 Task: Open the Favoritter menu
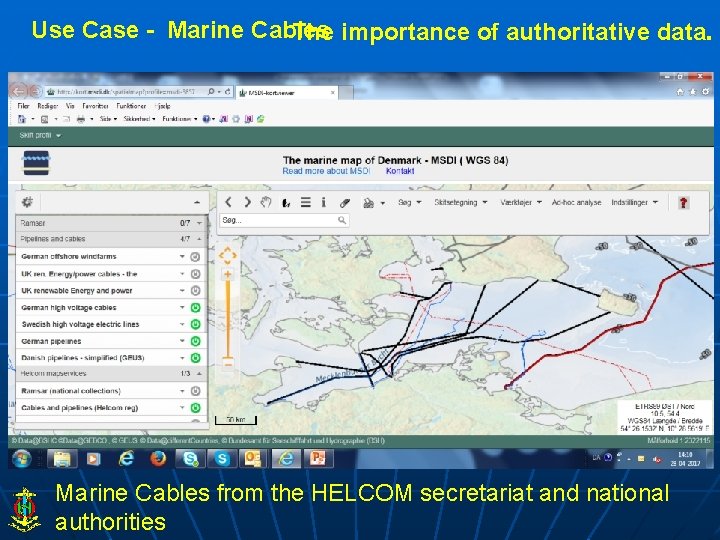(x=95, y=106)
